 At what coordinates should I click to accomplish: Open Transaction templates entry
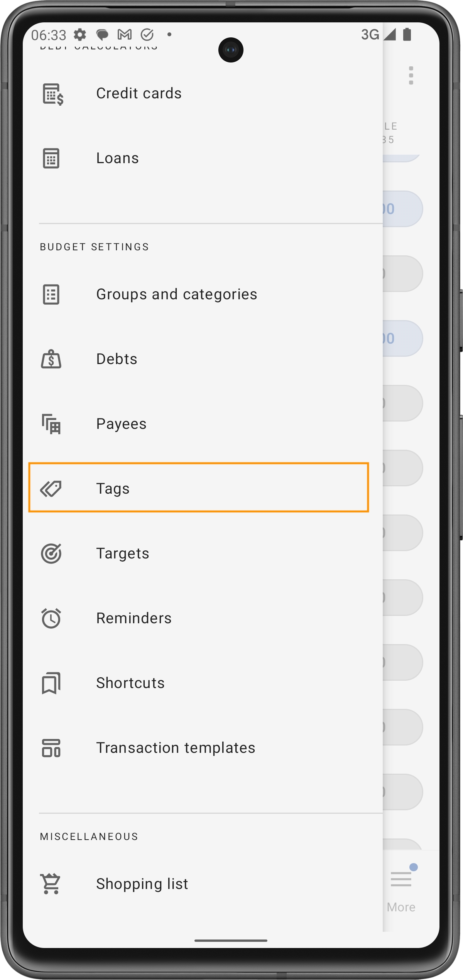[176, 748]
